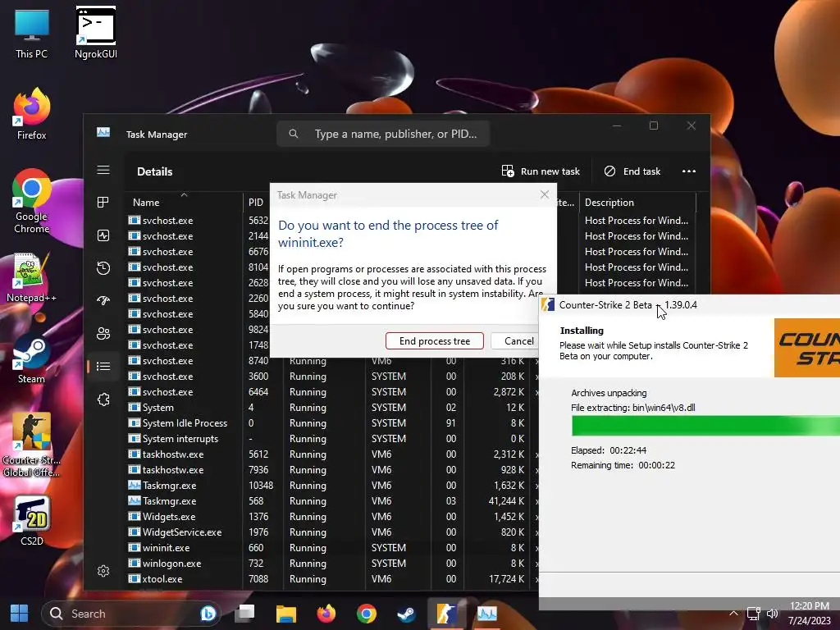Select taskhostw.exe with PID 5612
The height and width of the screenshot is (630, 840).
332,454
